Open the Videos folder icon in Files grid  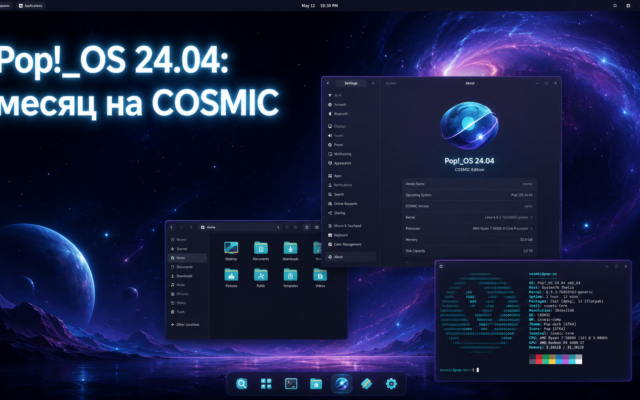click(x=320, y=278)
